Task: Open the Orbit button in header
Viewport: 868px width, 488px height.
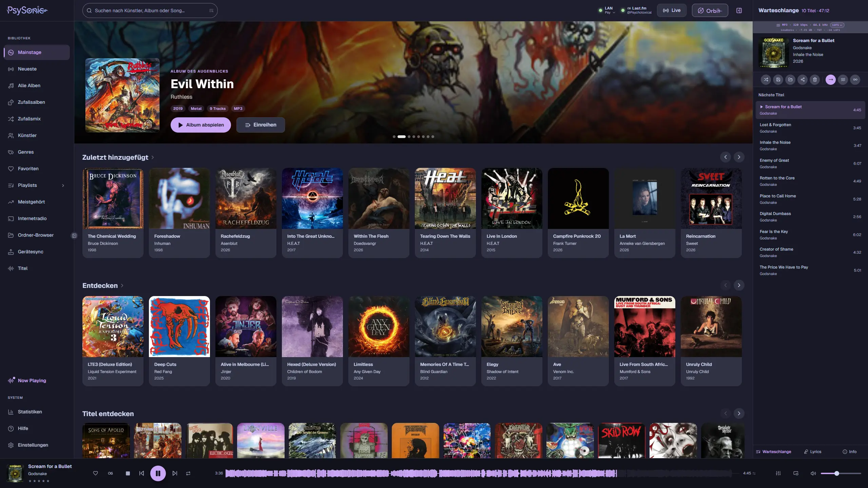Action: (710, 11)
